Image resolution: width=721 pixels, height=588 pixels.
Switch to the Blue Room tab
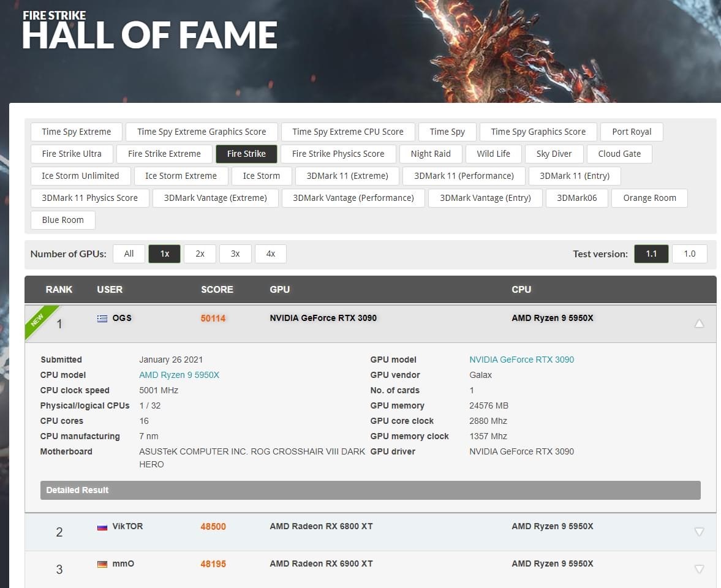pos(63,221)
